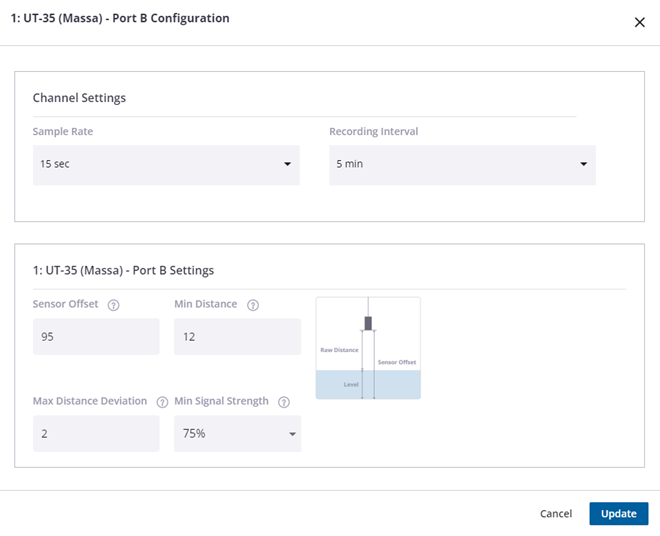Expand the Min Signal Strength dropdown

coord(237,434)
